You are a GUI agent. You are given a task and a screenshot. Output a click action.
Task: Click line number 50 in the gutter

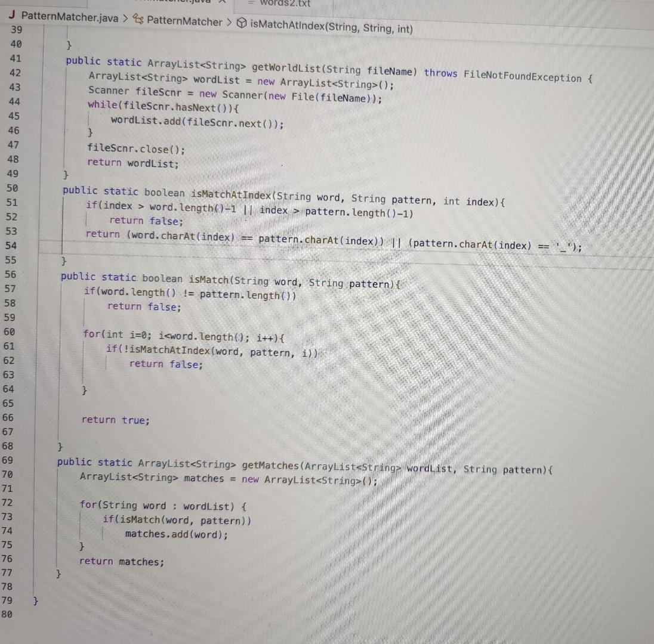11,188
